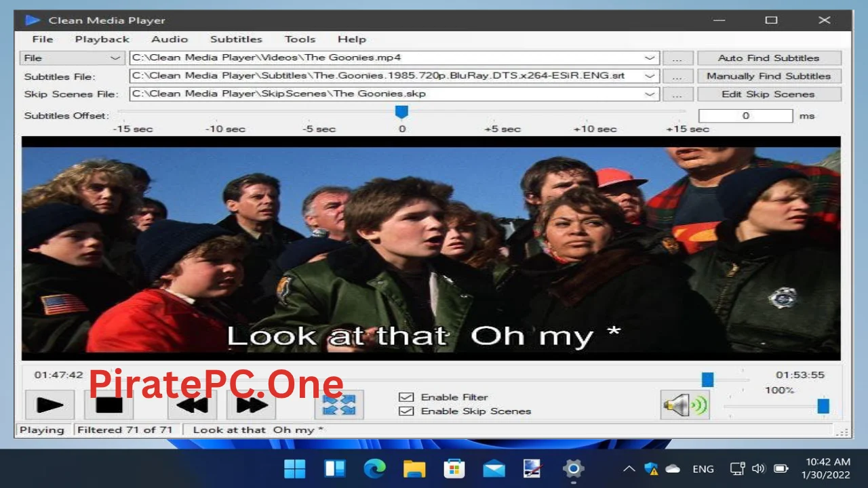Expand the video file path dropdown

tap(650, 58)
